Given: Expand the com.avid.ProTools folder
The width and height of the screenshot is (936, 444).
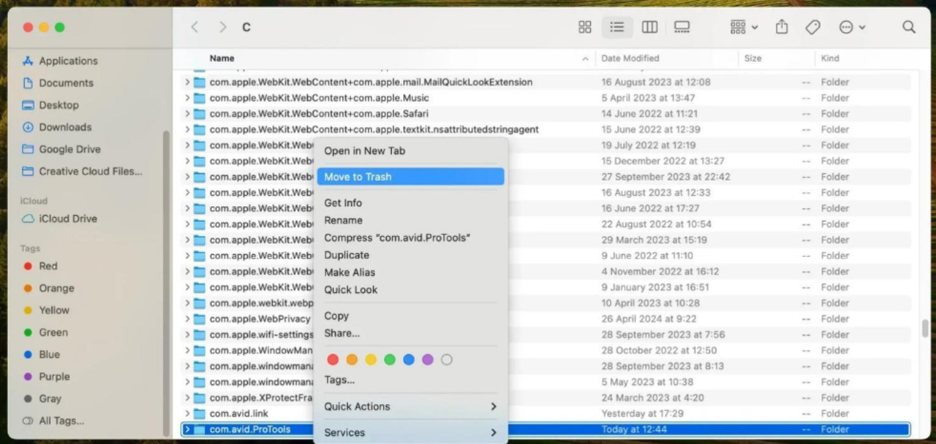Looking at the screenshot, I should tap(187, 430).
